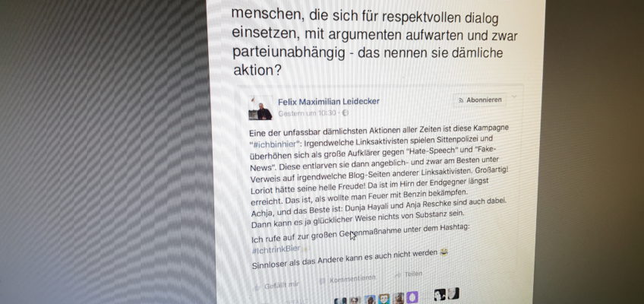Open Felix Maximilian Leidecker's profile link

click(x=329, y=101)
